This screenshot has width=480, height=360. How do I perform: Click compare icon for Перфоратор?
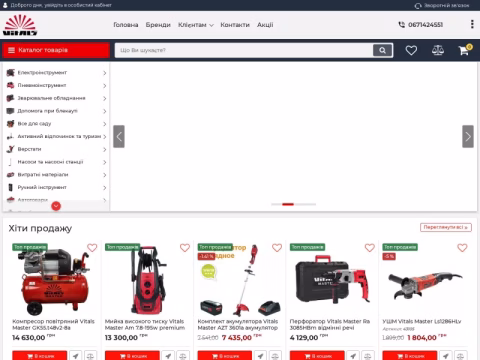(x=368, y=355)
